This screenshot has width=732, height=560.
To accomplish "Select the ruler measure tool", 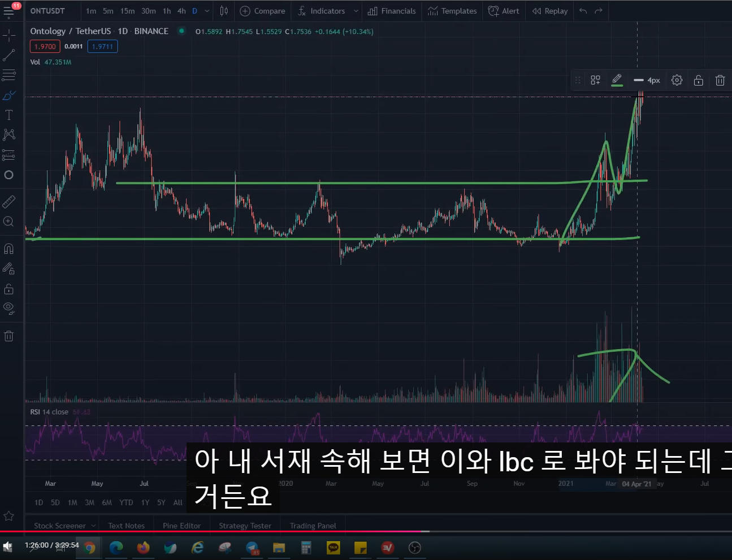I will 9,201.
